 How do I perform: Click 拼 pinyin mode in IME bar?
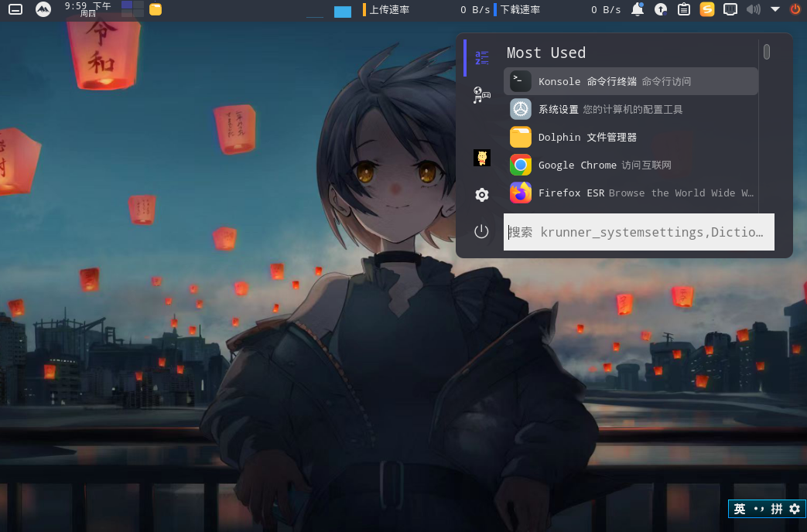tap(777, 509)
